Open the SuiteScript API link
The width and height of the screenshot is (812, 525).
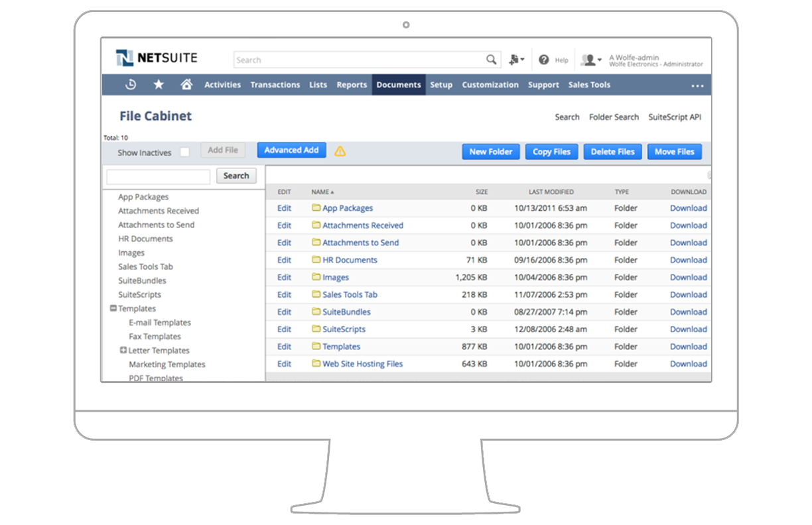click(x=675, y=117)
